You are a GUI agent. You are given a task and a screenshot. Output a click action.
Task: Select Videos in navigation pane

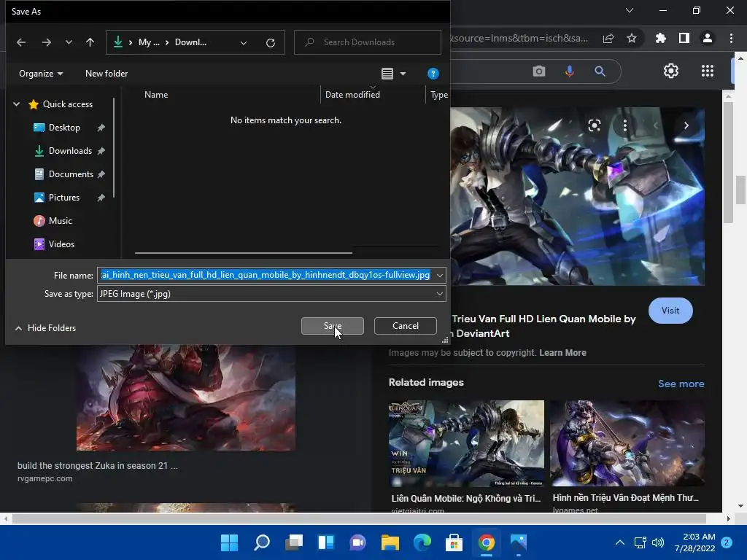[x=61, y=244]
